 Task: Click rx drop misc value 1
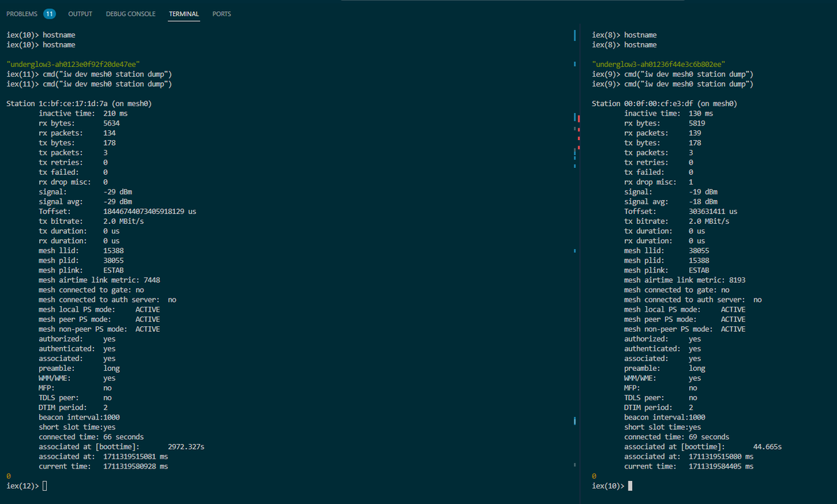[691, 181]
